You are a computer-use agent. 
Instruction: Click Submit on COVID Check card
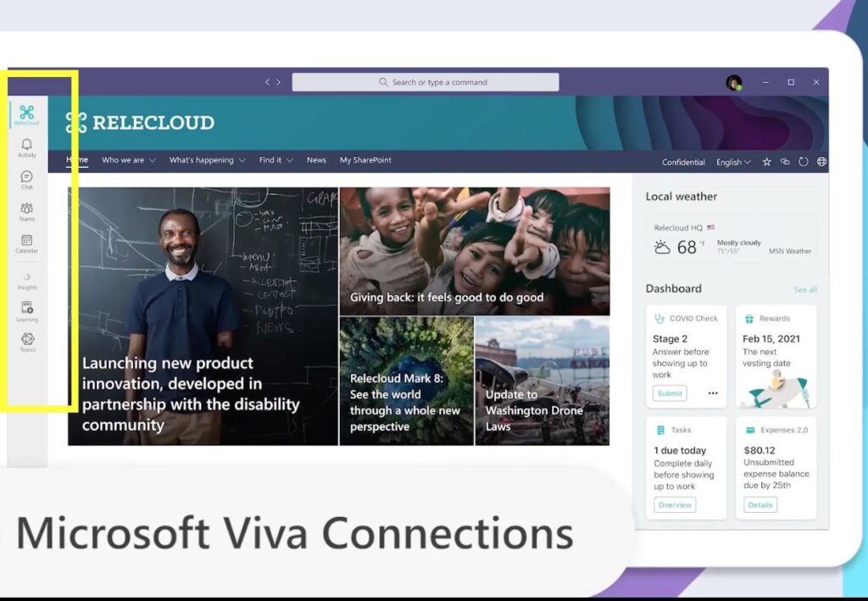coord(670,393)
